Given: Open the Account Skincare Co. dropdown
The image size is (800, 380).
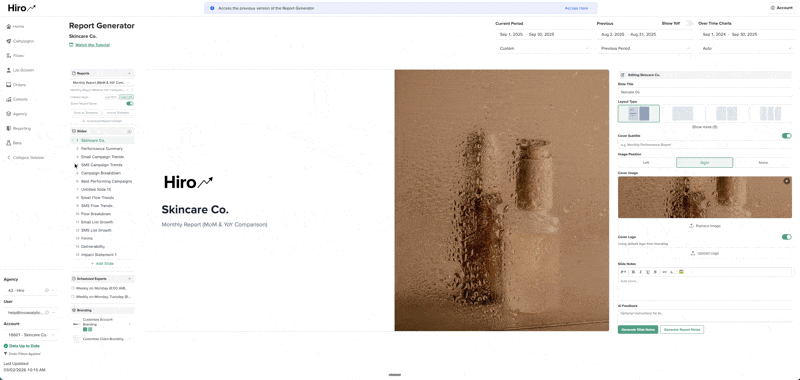Looking at the screenshot, I should [x=30, y=335].
